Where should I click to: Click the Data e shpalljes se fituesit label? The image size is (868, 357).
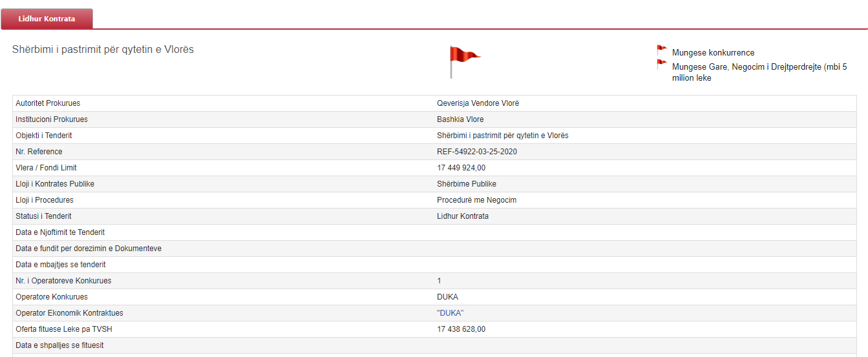tap(59, 345)
